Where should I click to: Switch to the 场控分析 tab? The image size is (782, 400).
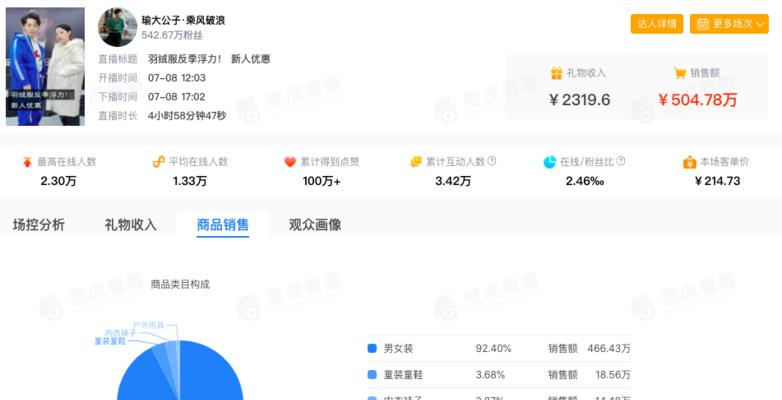[39, 225]
